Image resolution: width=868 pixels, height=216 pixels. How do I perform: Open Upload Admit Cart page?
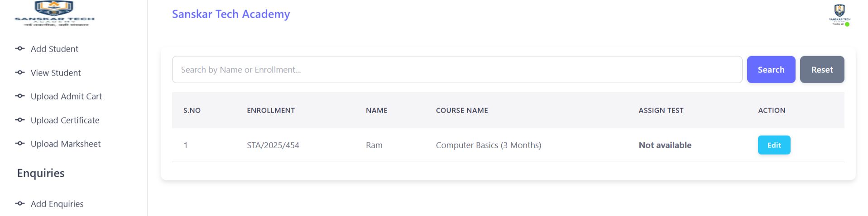pos(66,96)
